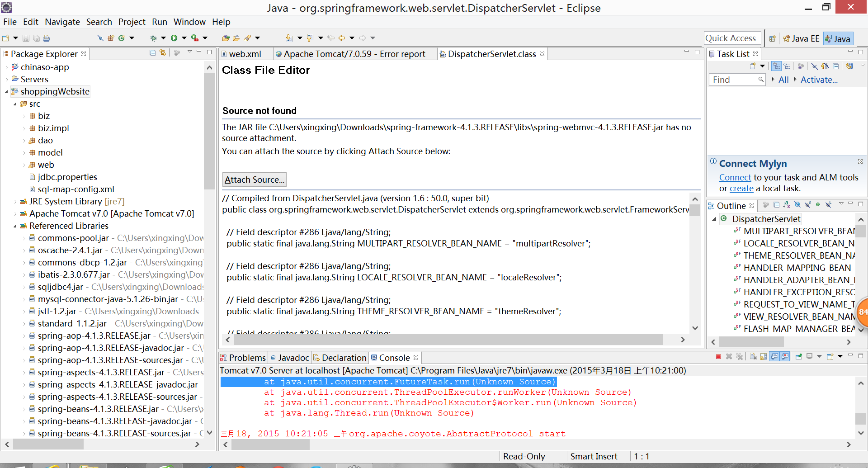The image size is (868, 468).
Task: Toggle Sort alphabetically in Outline
Action: click(787, 205)
